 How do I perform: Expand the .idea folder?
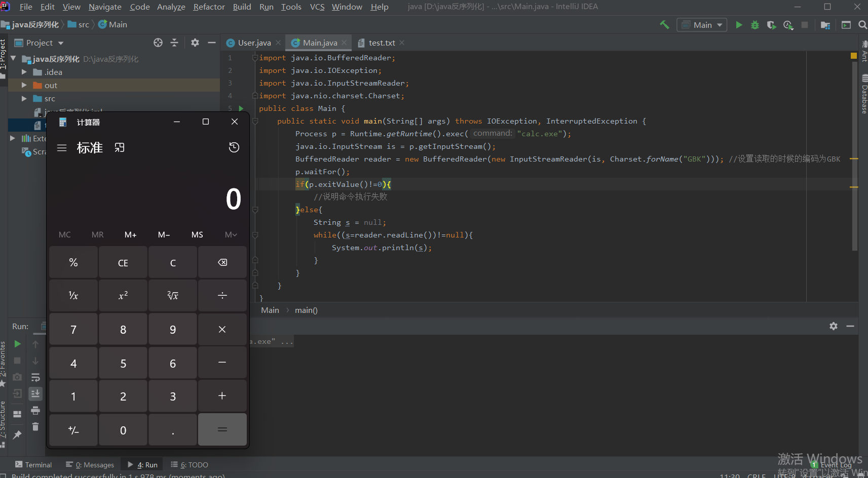[x=24, y=72]
